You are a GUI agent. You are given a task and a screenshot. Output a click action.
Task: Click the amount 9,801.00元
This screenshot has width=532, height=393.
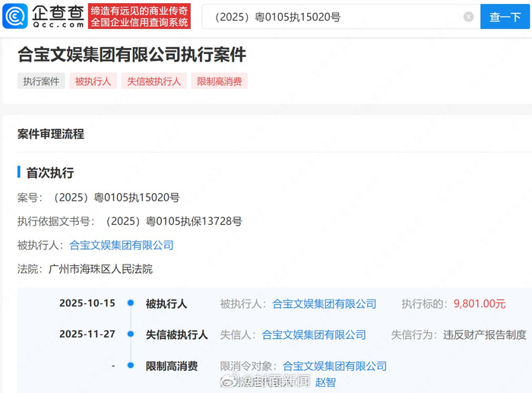pos(480,304)
